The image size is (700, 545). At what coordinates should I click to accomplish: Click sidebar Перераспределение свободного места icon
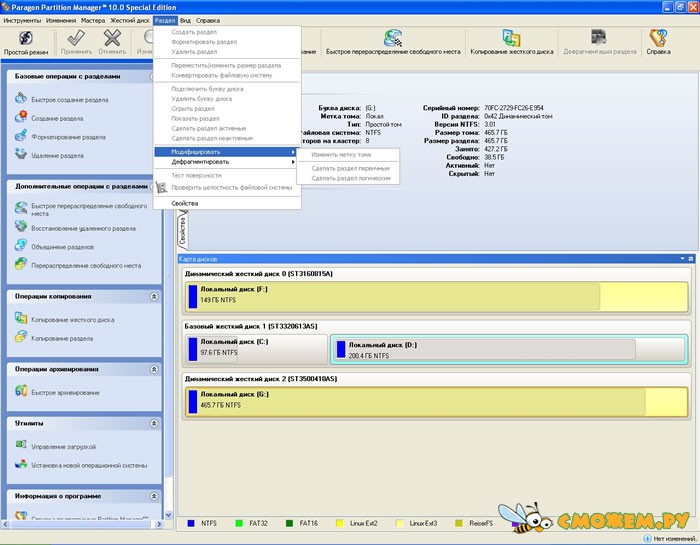21,264
